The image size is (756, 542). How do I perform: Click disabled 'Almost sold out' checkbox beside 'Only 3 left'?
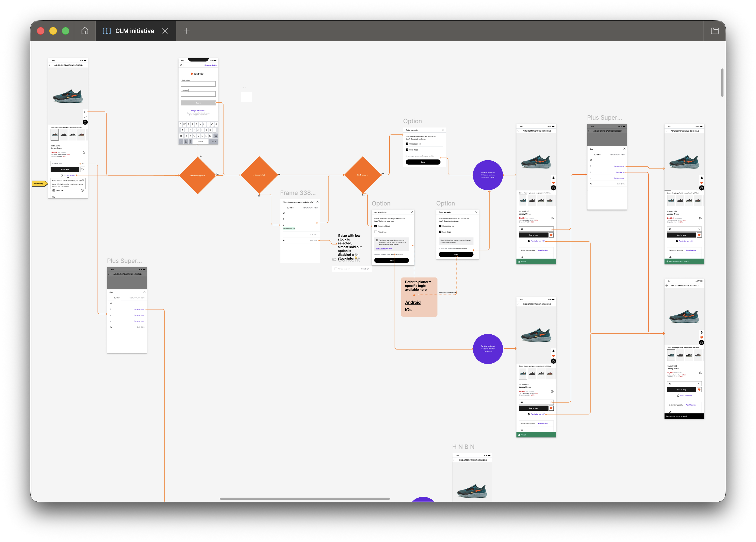point(336,269)
